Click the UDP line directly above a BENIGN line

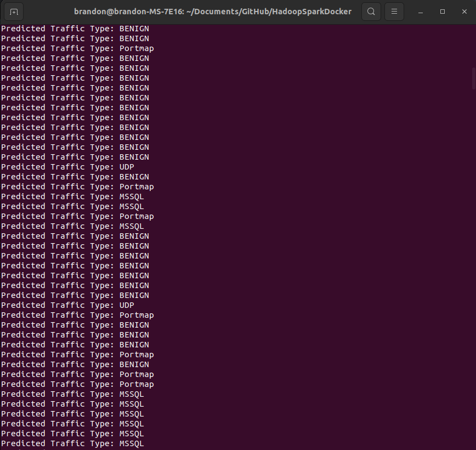coord(67,167)
